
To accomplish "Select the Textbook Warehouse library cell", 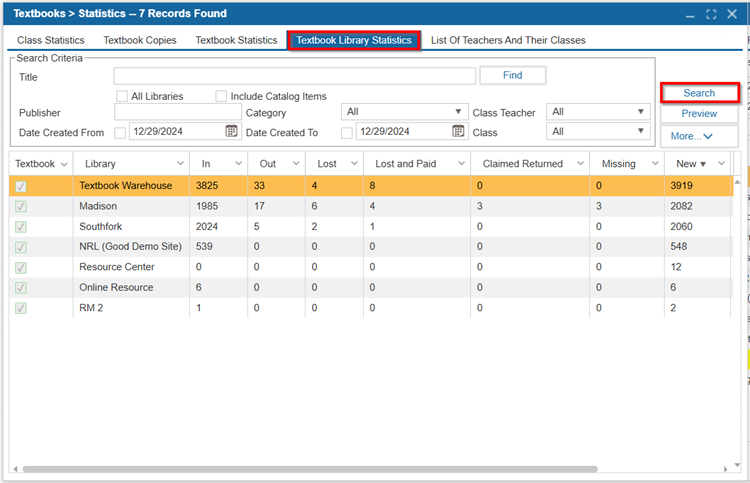I will pyautogui.click(x=131, y=186).
